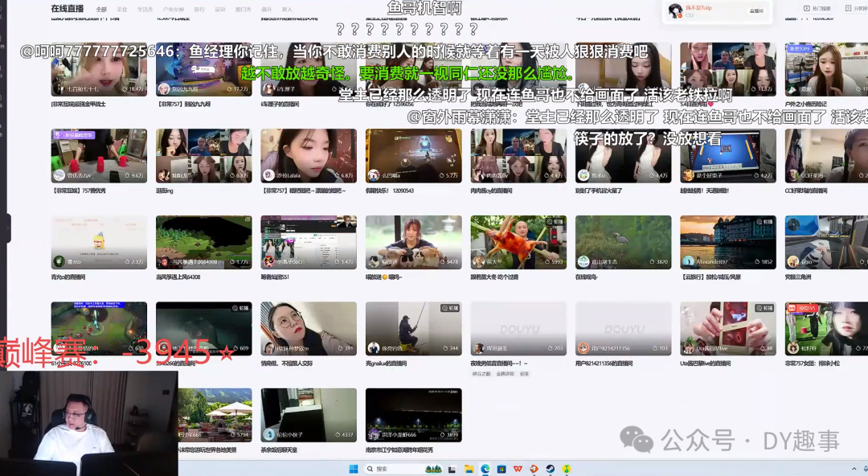Select the 全部 category tab
Viewport: 868px width, 476px height.
[101, 10]
